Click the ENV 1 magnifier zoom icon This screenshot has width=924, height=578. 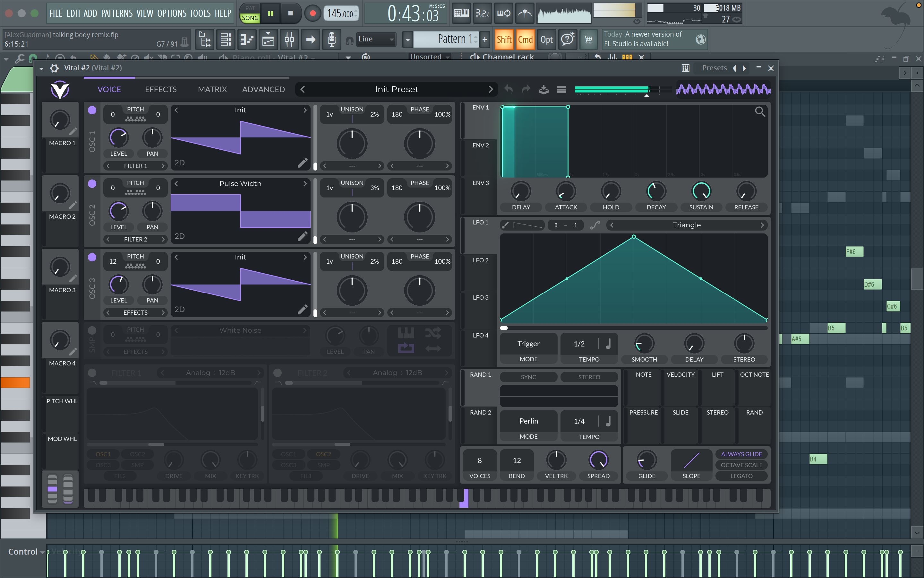click(x=760, y=112)
